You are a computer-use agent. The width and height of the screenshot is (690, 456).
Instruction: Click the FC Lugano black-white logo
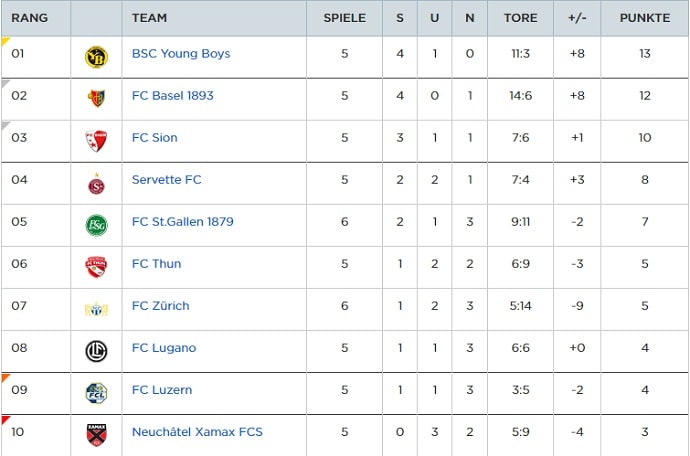[96, 351]
